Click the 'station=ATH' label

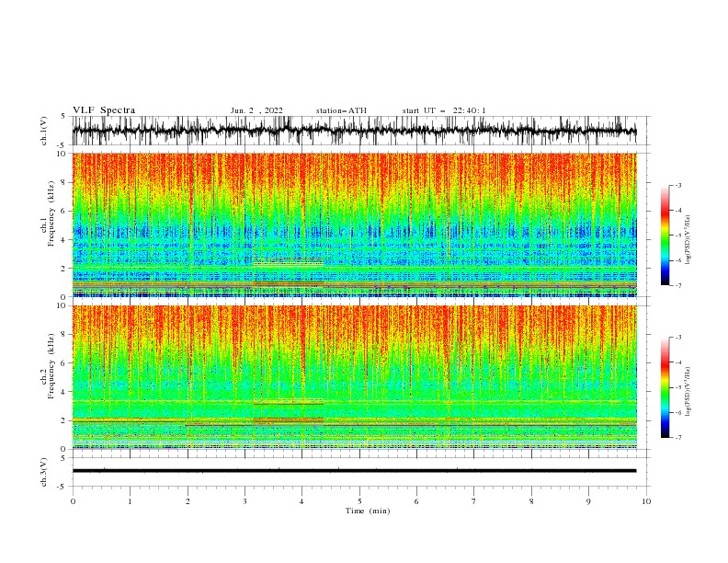pos(341,110)
